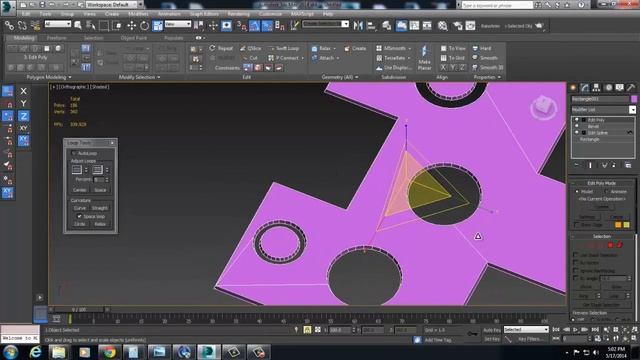Click the Cut button in ribbon
Image resolution: width=640 pixels, height=360 pixels.
click(250, 58)
